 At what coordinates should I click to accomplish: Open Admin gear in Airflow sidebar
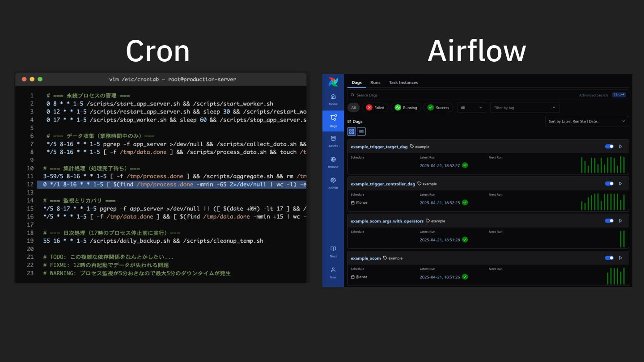333,183
